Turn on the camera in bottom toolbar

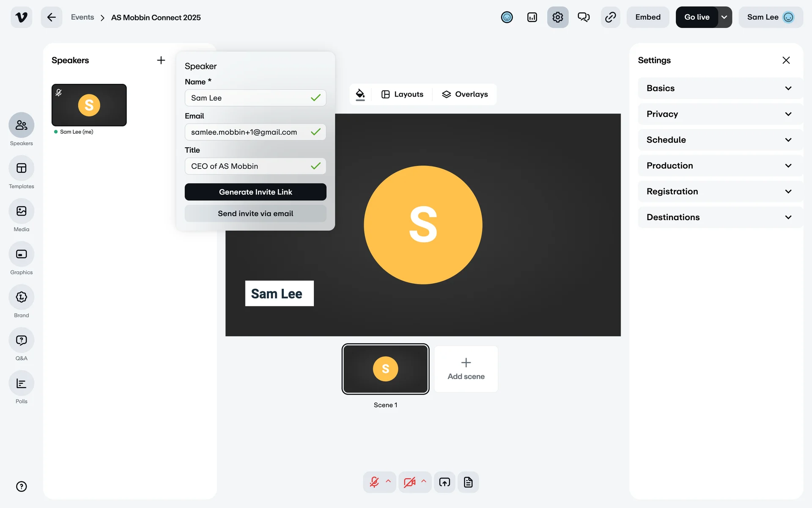coord(409,482)
